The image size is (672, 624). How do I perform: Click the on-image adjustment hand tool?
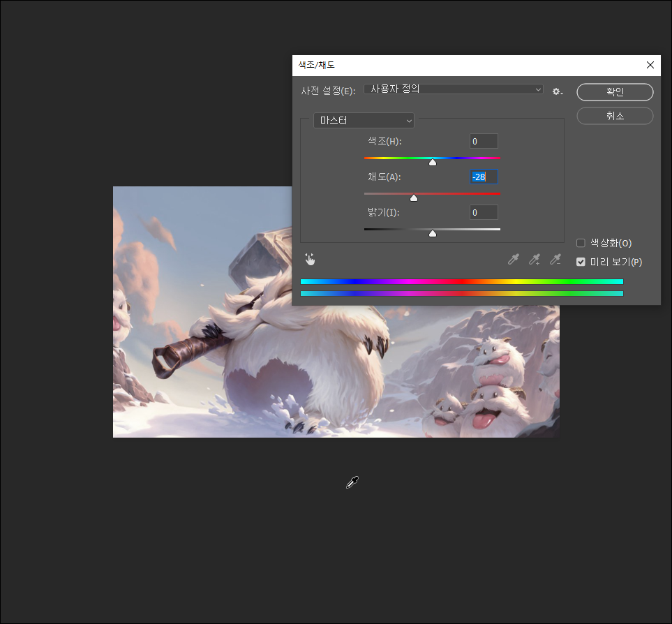[310, 259]
